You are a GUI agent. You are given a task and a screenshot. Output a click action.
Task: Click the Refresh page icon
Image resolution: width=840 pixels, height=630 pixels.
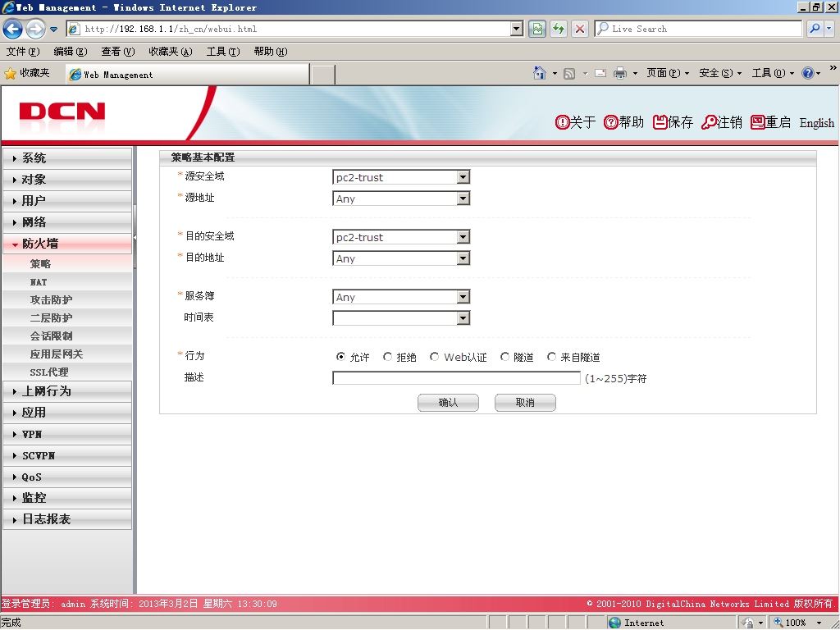click(559, 29)
